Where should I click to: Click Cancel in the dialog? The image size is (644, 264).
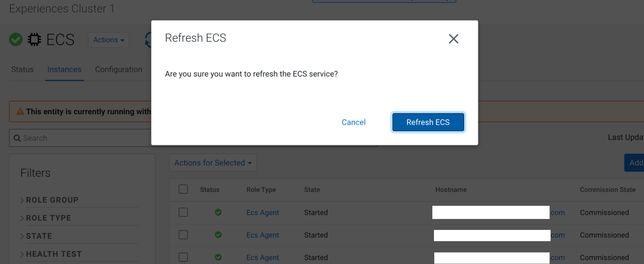353,122
